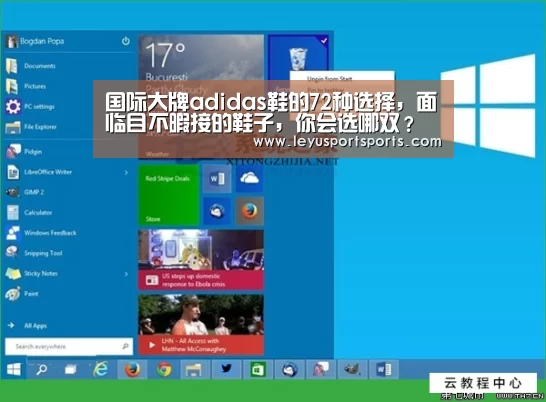Switch to Pidgin on the taskbar
Screen dimensions: 546x402
click(321, 369)
